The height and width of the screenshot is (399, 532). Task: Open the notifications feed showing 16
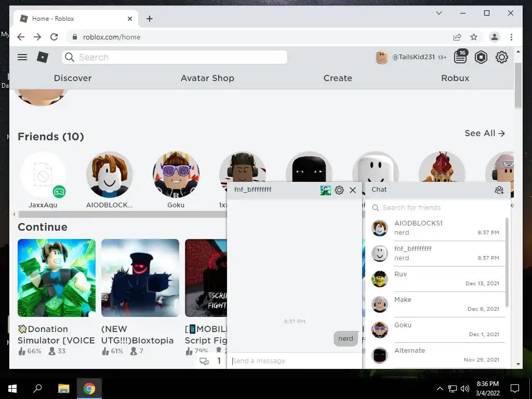(x=460, y=57)
